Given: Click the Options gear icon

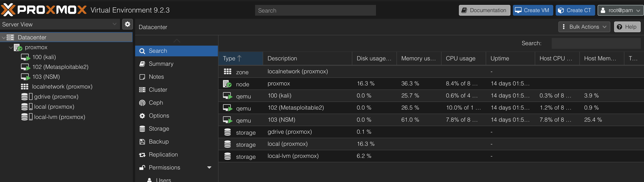Looking at the screenshot, I should point(142,116).
